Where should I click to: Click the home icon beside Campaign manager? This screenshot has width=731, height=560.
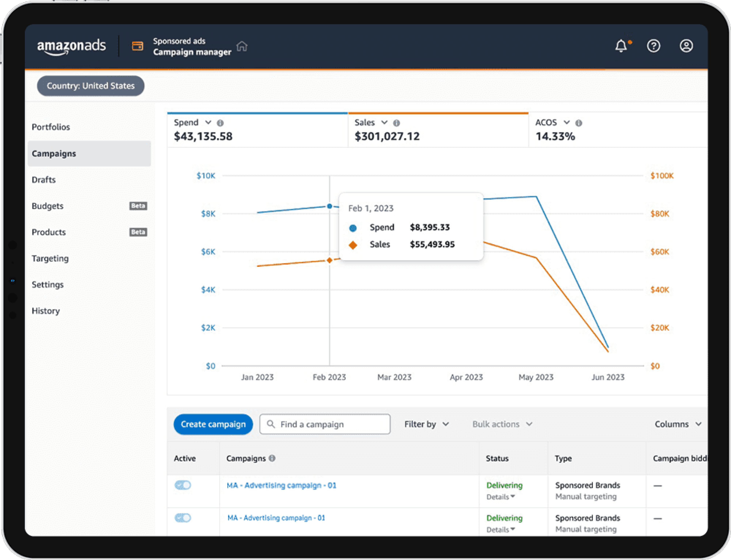[x=242, y=46]
